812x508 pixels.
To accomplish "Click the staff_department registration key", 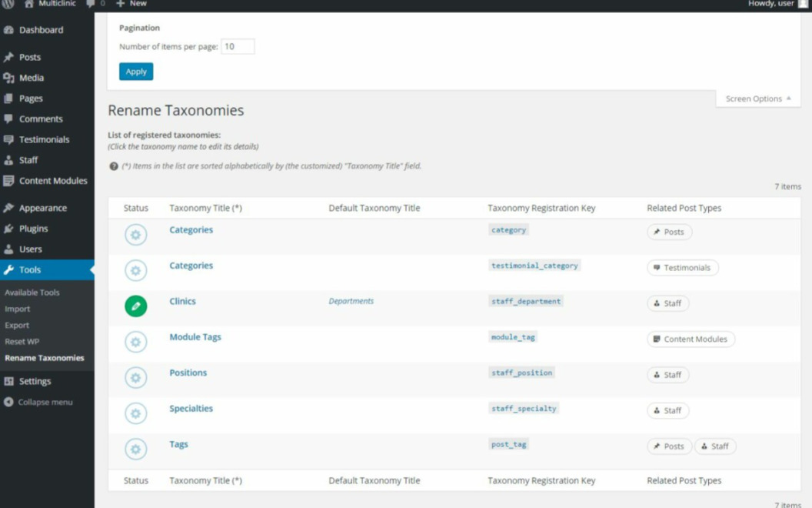I will [526, 301].
